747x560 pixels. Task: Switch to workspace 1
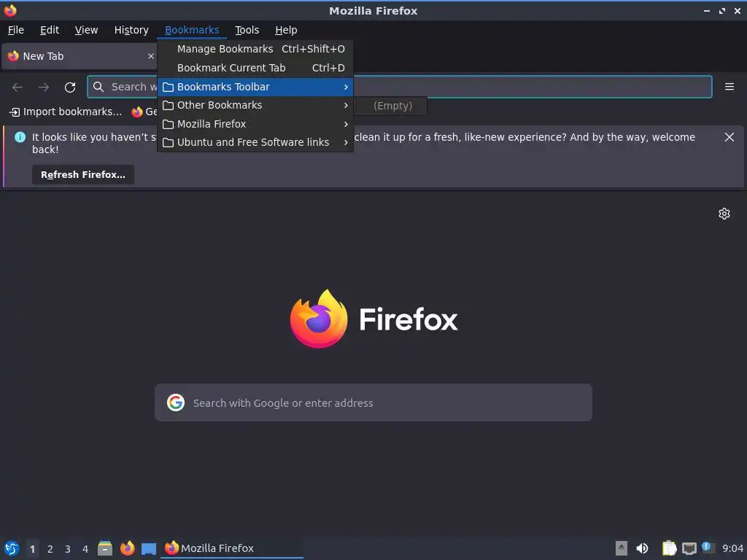pos(32,549)
